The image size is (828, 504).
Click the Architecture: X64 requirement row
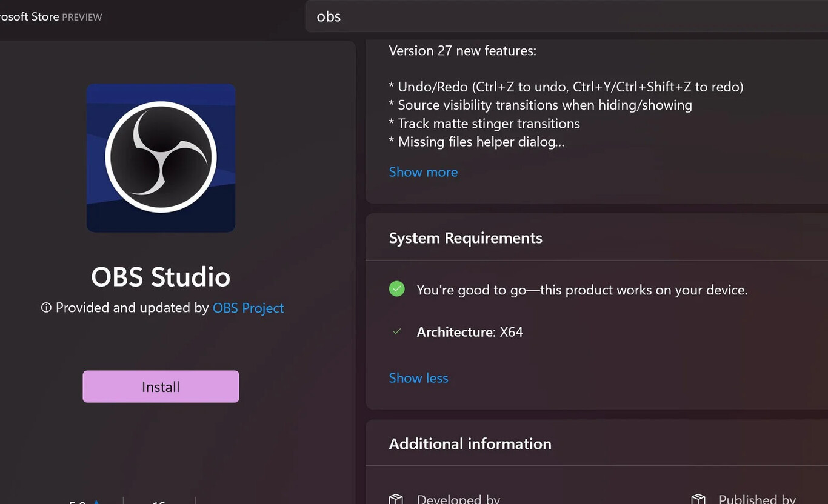(x=470, y=332)
